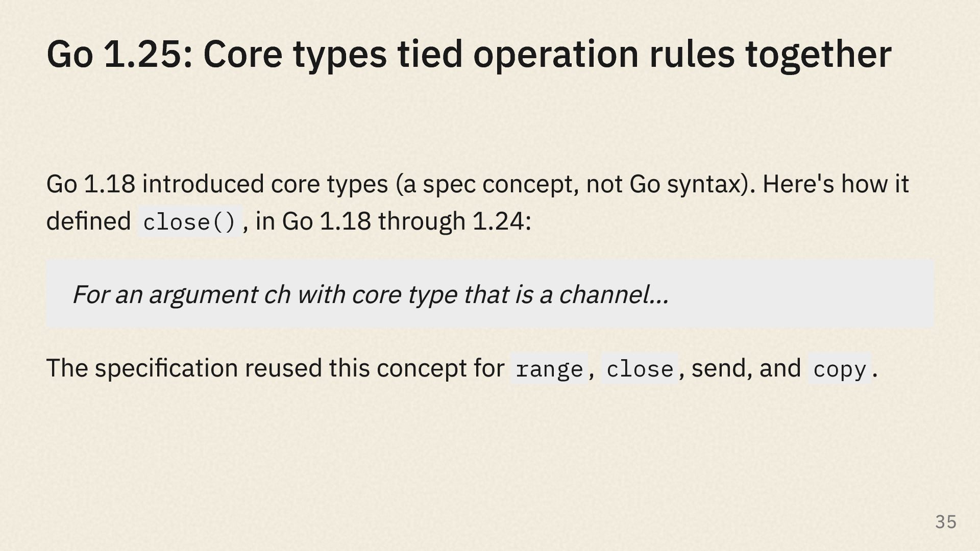Click the inline code close after range
Screen dimensions: 980x551
coord(640,369)
